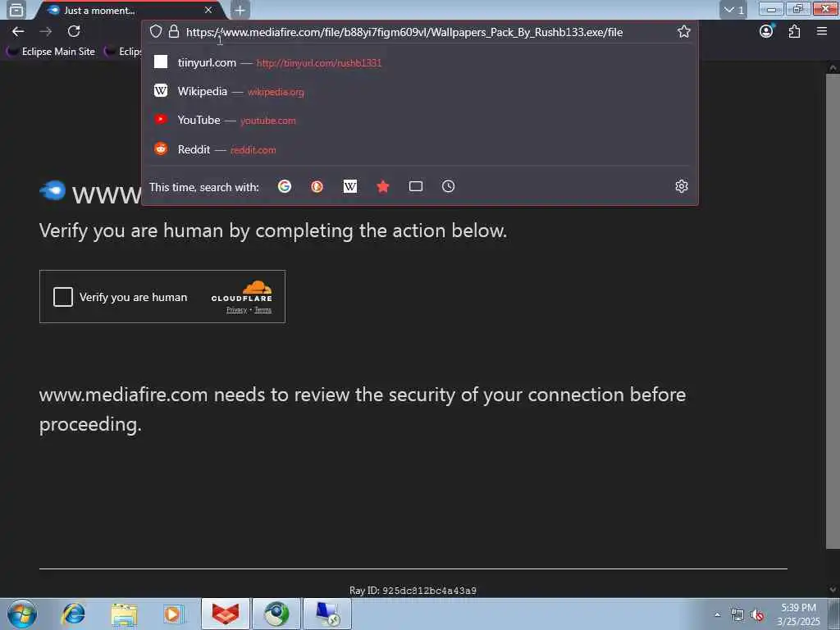Click the padlock site security icon
The image size is (840, 630).
[x=174, y=31]
